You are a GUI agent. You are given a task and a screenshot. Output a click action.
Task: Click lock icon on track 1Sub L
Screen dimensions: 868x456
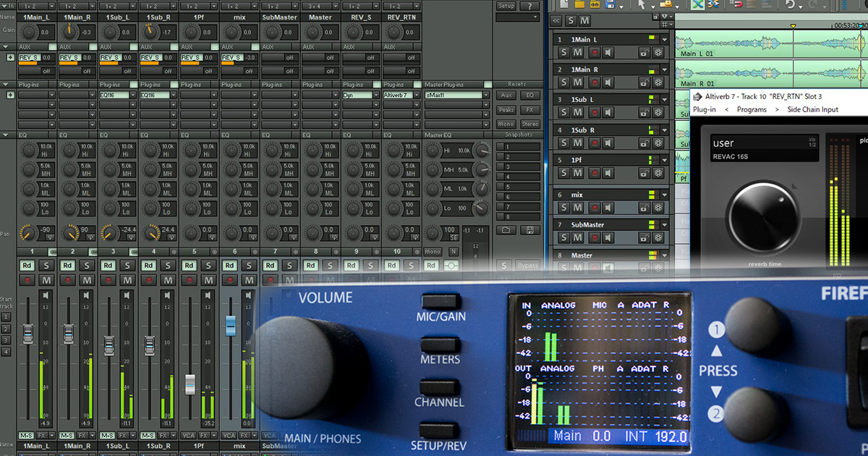644,113
